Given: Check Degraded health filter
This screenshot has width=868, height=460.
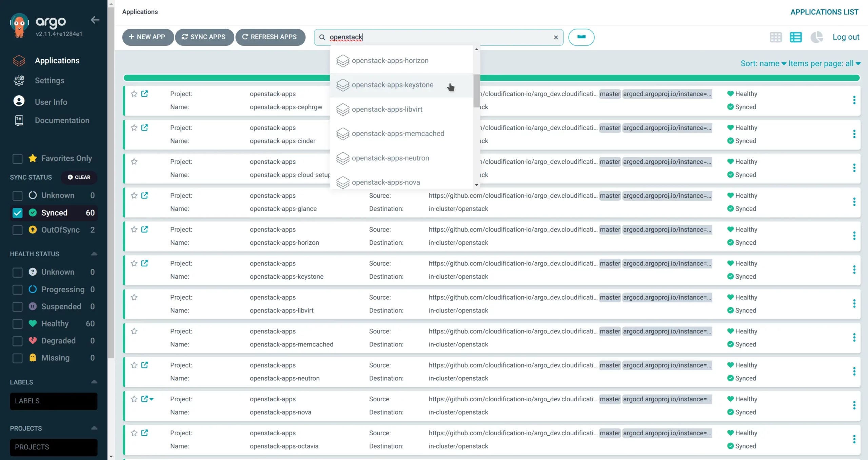Looking at the screenshot, I should (17, 341).
